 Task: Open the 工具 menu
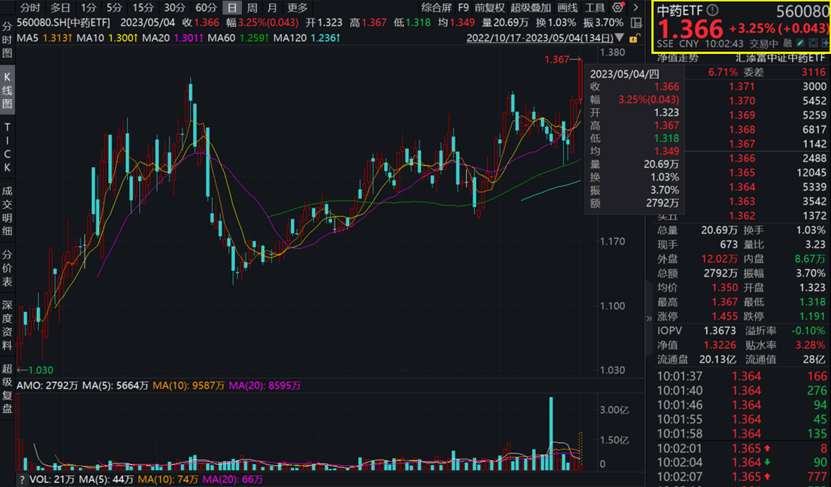pos(596,7)
